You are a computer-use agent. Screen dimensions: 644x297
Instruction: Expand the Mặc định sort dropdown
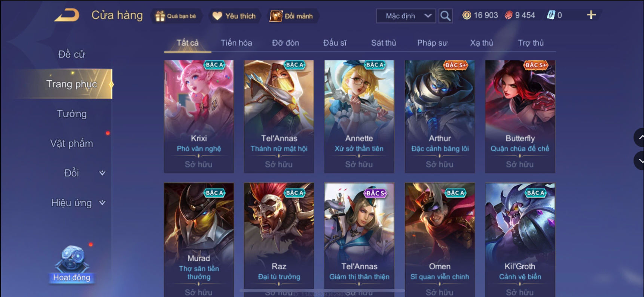pos(406,16)
